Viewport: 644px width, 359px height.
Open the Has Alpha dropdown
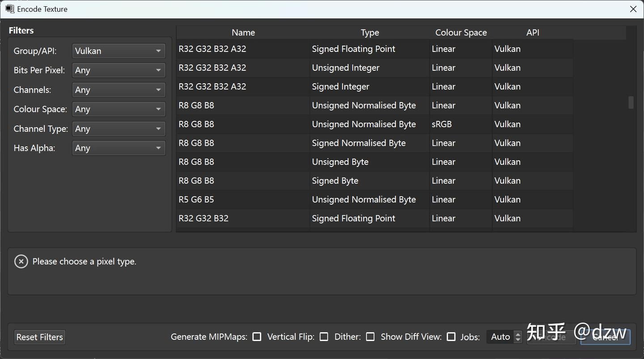click(119, 148)
